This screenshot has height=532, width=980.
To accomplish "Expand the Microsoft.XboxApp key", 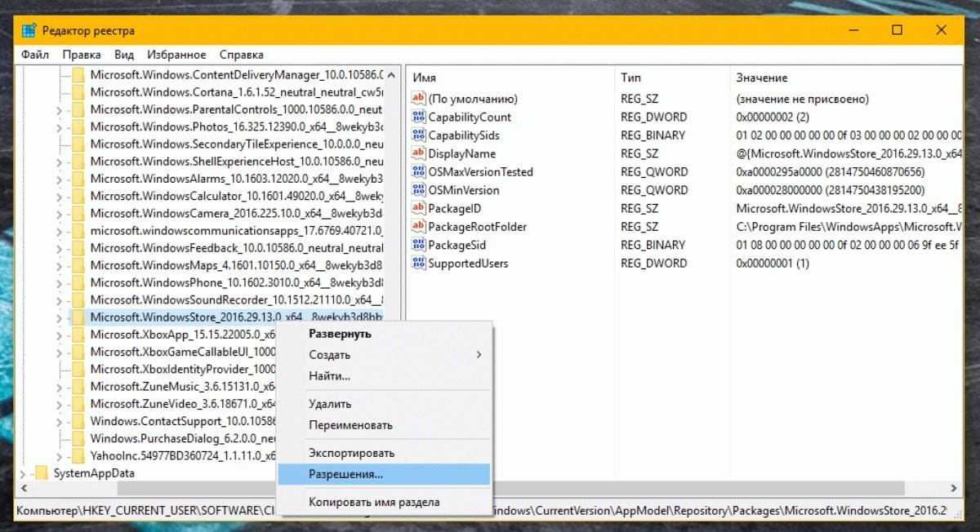I will (60, 335).
